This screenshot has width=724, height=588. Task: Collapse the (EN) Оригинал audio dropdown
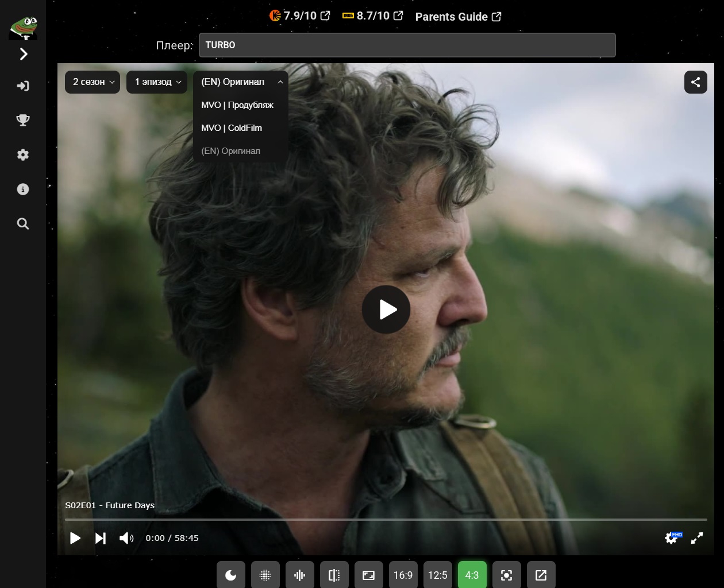[241, 82]
